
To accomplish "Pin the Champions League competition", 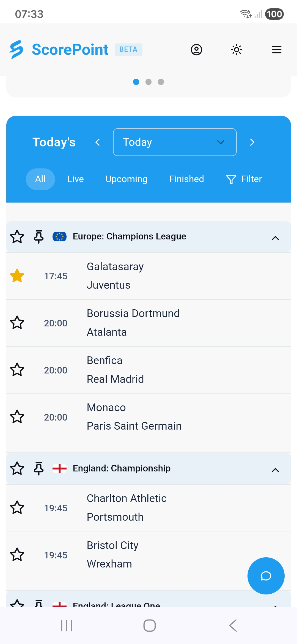I will pos(39,237).
